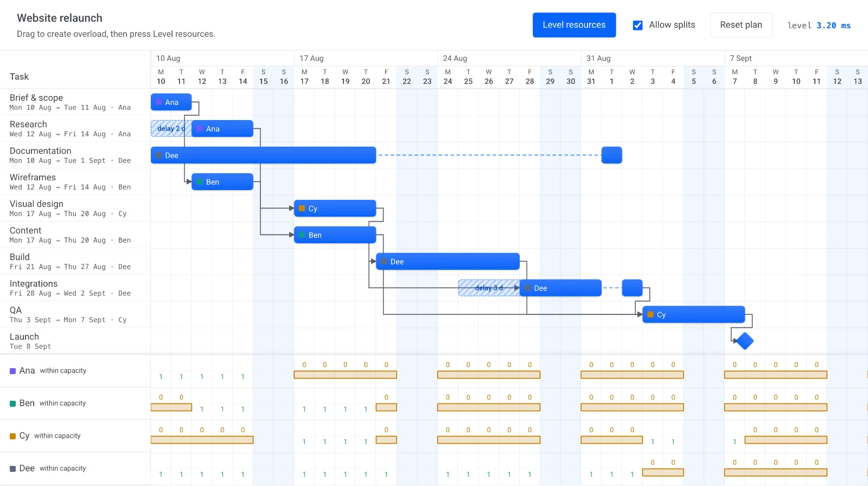Select the Documentation task row label
This screenshot has height=486, width=868.
point(75,155)
